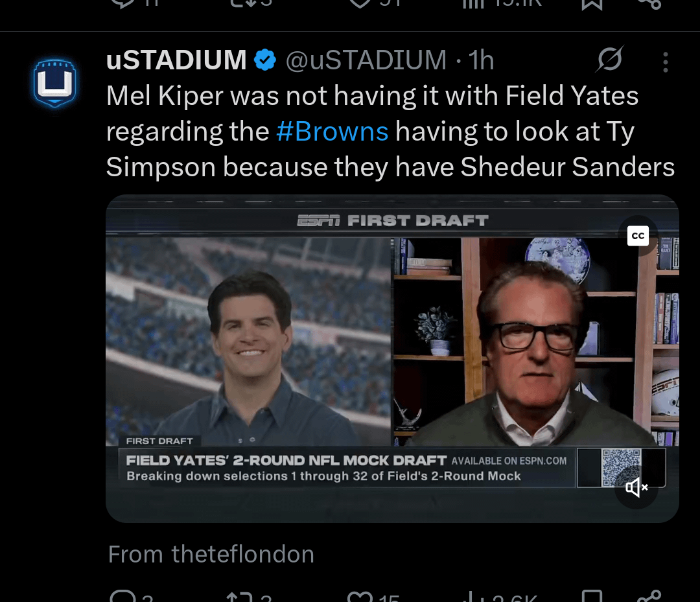The height and width of the screenshot is (602, 700).
Task: Open the #Browns hashtag feed
Action: tap(332, 131)
